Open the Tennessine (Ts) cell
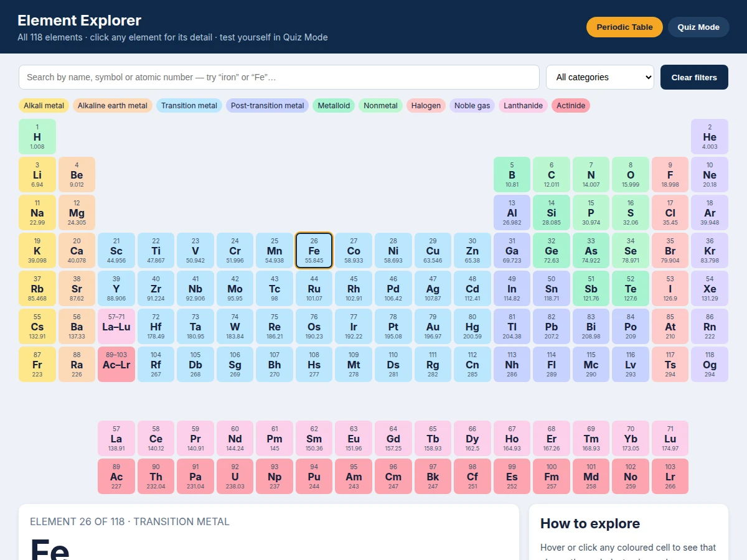Image resolution: width=747 pixels, height=560 pixels. coord(670,365)
